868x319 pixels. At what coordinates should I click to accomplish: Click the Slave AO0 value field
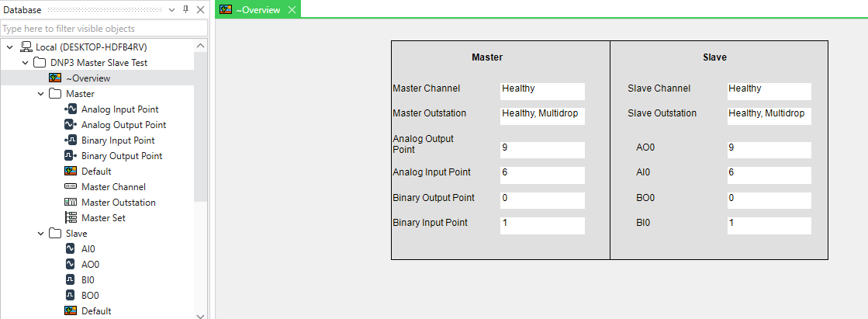click(x=769, y=150)
